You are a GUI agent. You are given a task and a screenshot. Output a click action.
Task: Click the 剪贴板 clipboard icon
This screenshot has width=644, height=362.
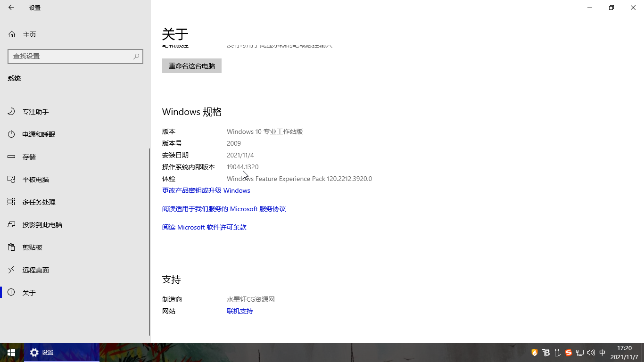12,247
